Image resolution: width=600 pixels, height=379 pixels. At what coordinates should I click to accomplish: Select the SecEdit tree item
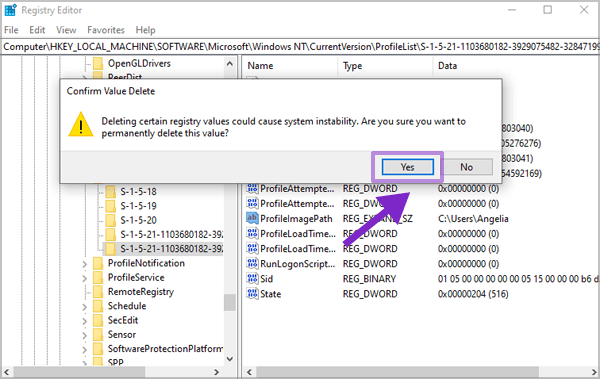[123, 320]
